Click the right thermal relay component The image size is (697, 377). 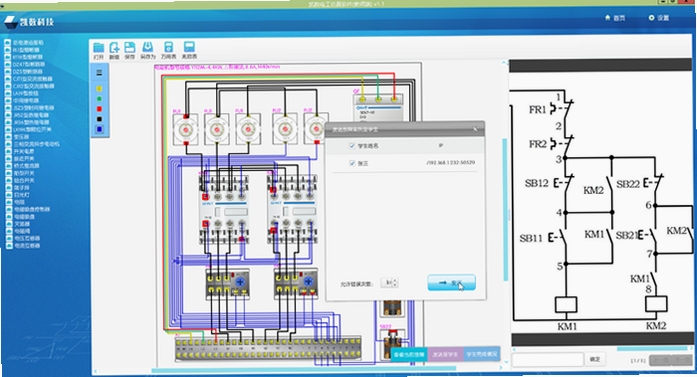point(296,284)
